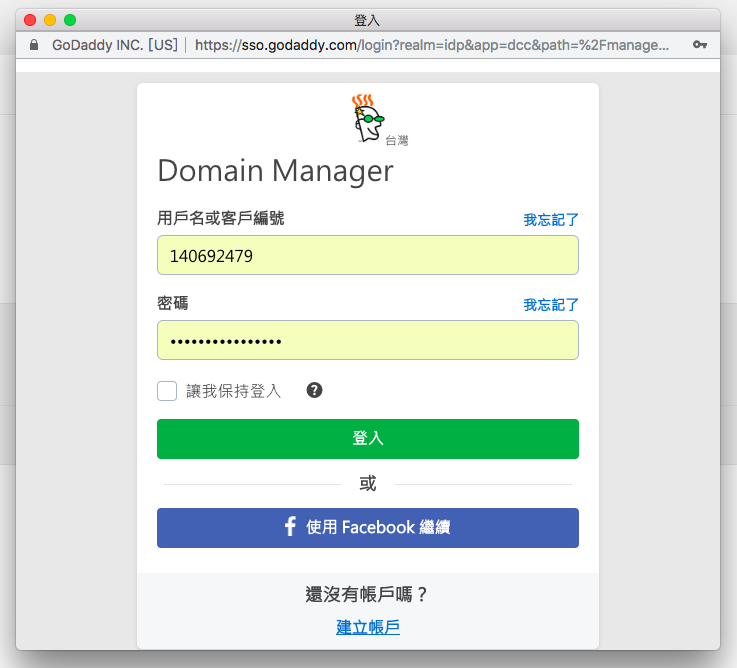737x668 pixels.
Task: Zoom the window with green button
Action: pyautogui.click(x=70, y=20)
